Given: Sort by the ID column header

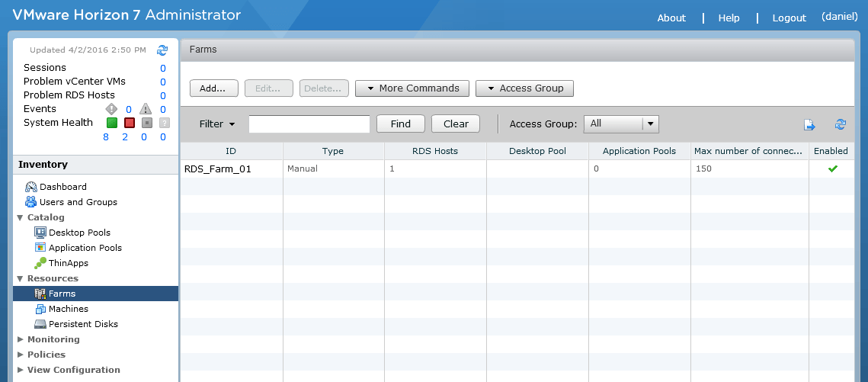Looking at the screenshot, I should coord(232,151).
